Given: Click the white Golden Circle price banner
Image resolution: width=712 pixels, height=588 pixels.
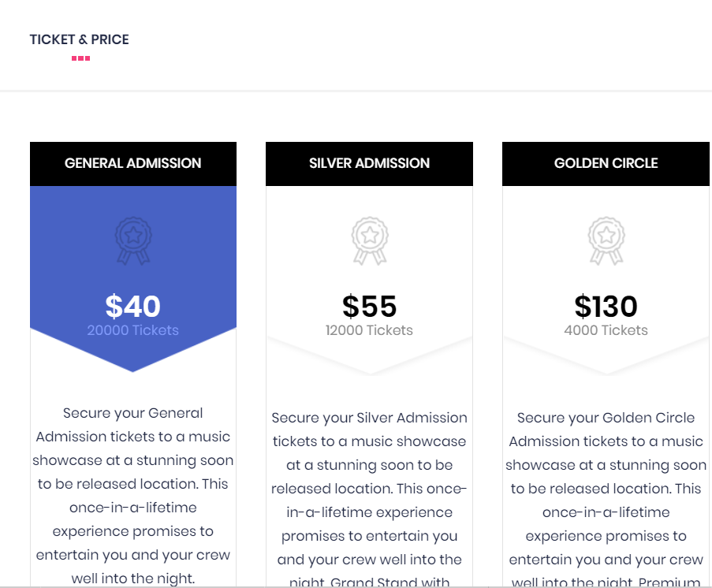Looking at the screenshot, I should click(x=606, y=280).
